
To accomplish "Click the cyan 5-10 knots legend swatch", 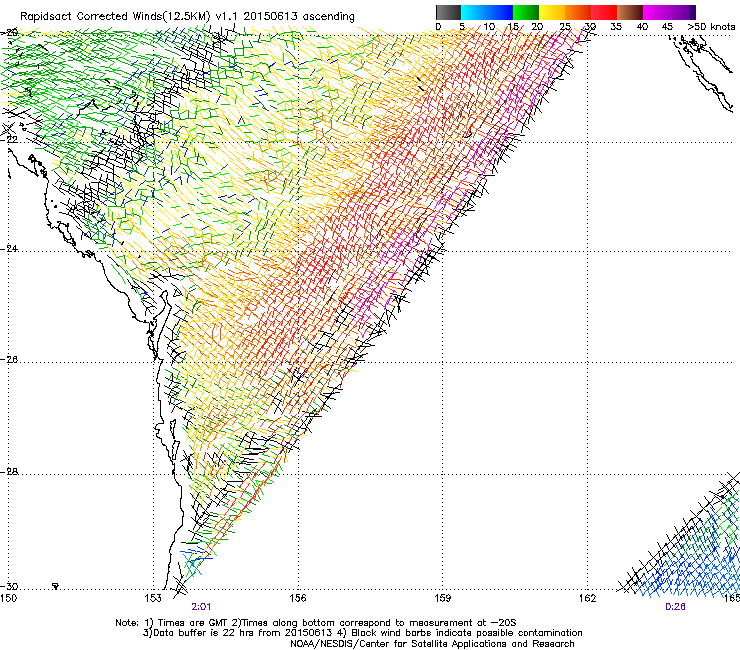I will point(473,12).
